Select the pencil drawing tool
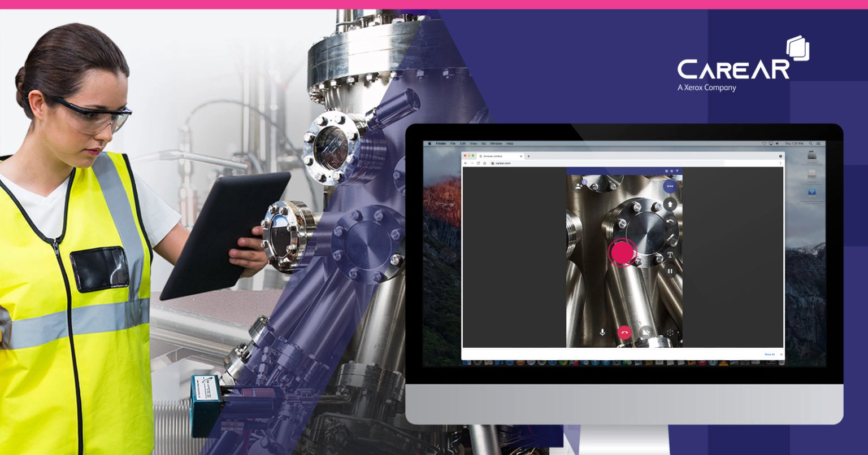Viewport: 868px width, 455px height. [670, 238]
